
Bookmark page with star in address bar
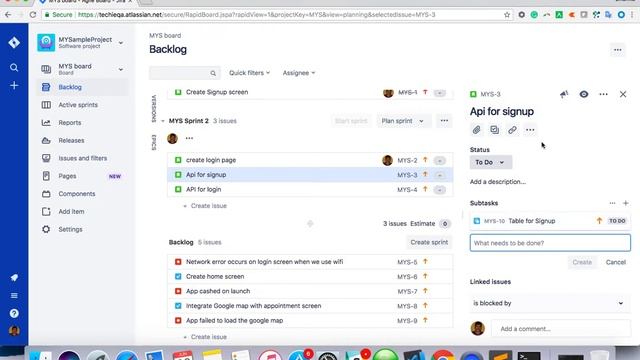click(x=507, y=15)
